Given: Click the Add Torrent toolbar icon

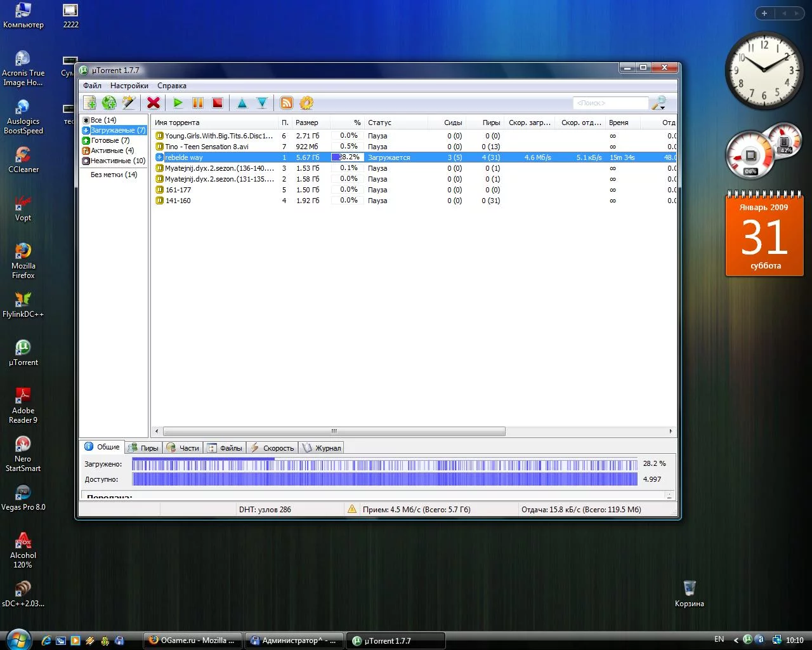Looking at the screenshot, I should click(90, 103).
